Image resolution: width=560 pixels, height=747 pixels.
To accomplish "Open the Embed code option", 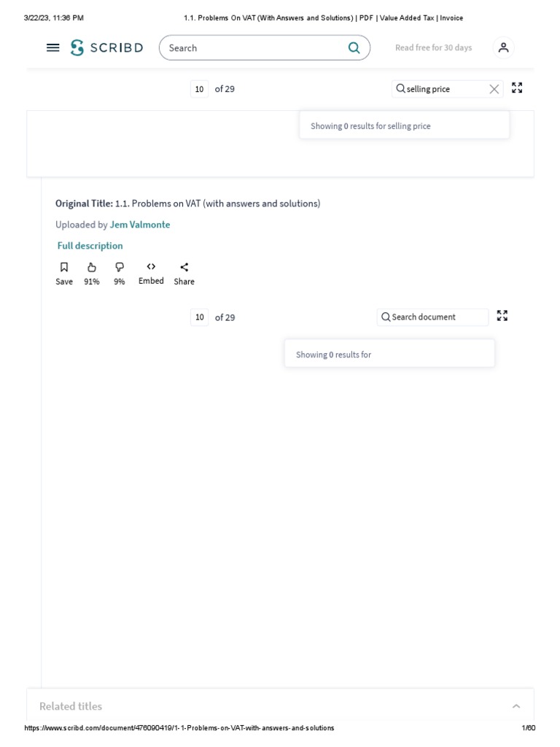I will pyautogui.click(x=151, y=267).
